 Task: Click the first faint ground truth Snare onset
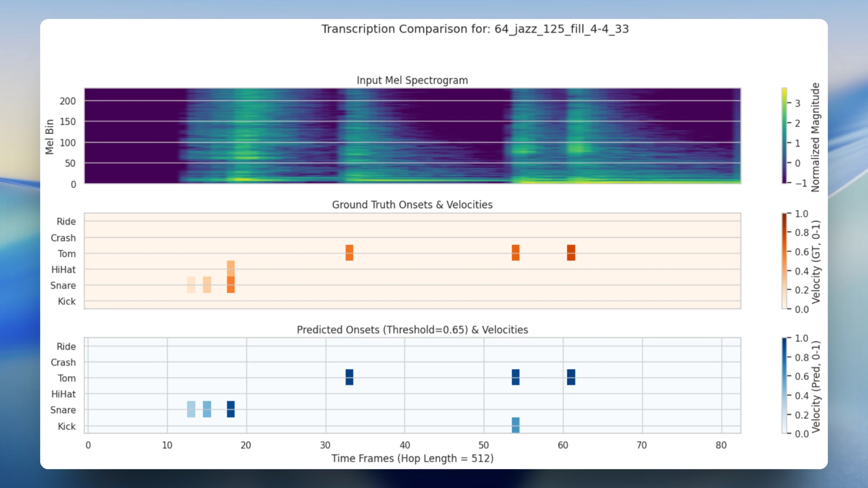[x=191, y=285]
